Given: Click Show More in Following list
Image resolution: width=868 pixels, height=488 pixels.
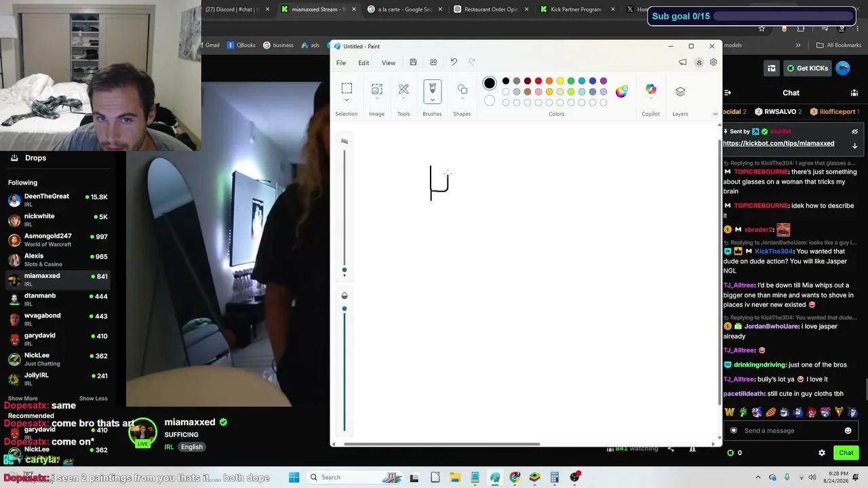Looking at the screenshot, I should [x=22, y=399].
